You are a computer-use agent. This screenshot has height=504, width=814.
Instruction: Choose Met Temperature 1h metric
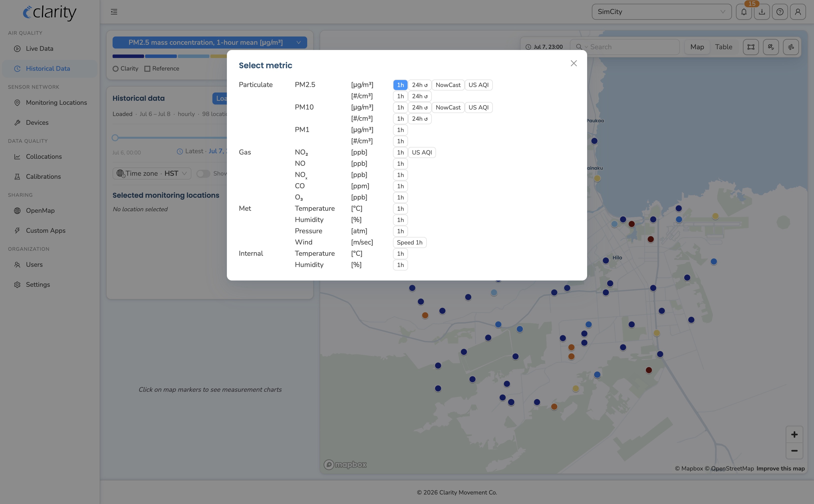pyautogui.click(x=400, y=209)
